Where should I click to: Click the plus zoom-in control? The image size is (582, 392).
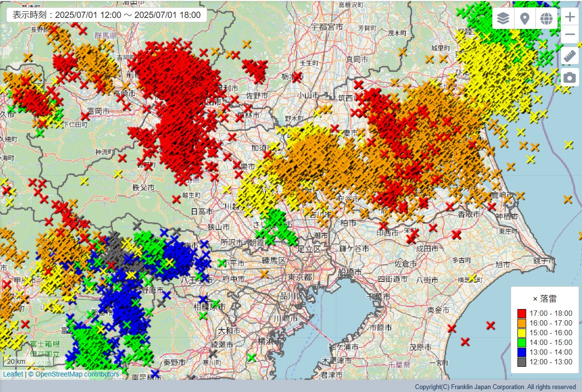pos(569,16)
